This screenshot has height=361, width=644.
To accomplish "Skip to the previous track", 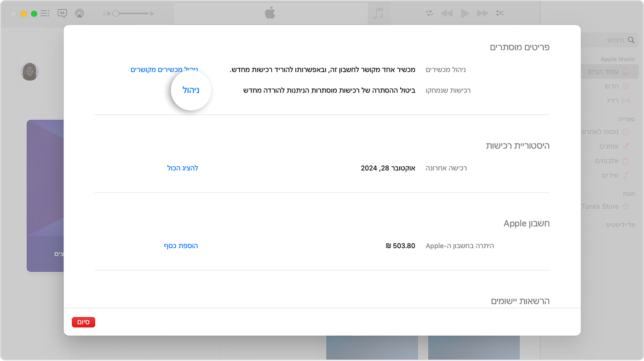I will [447, 13].
